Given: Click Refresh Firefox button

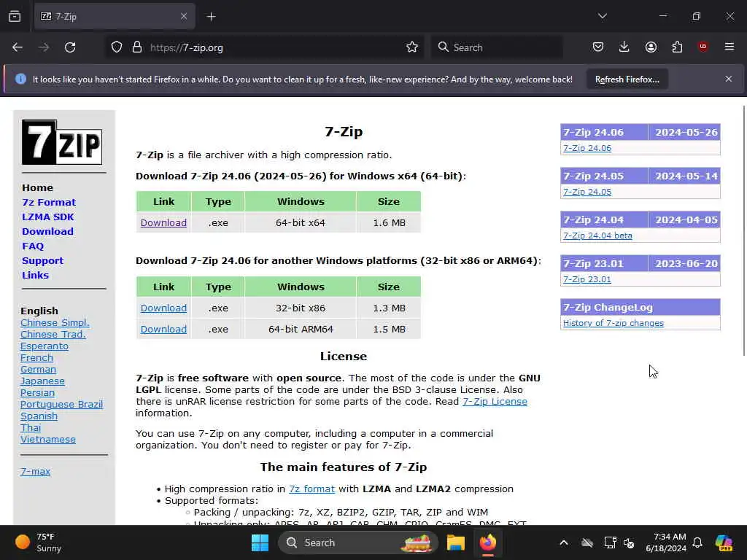Looking at the screenshot, I should (x=627, y=79).
